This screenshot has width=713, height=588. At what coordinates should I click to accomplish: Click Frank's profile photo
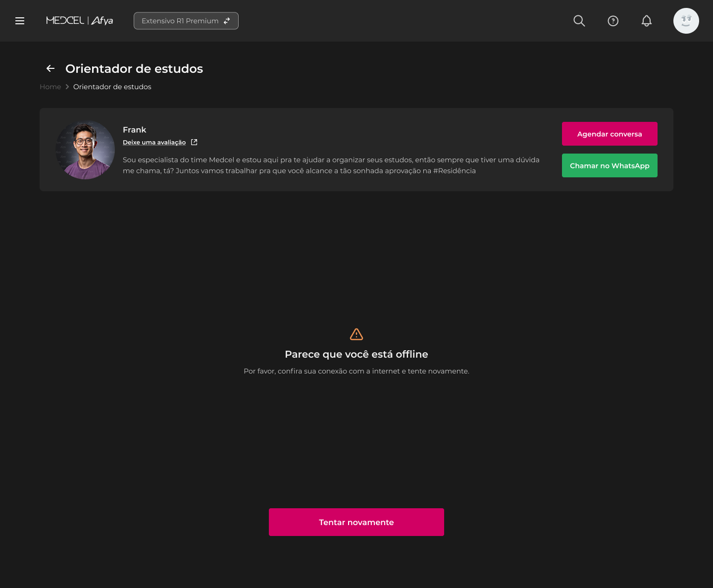pos(85,150)
